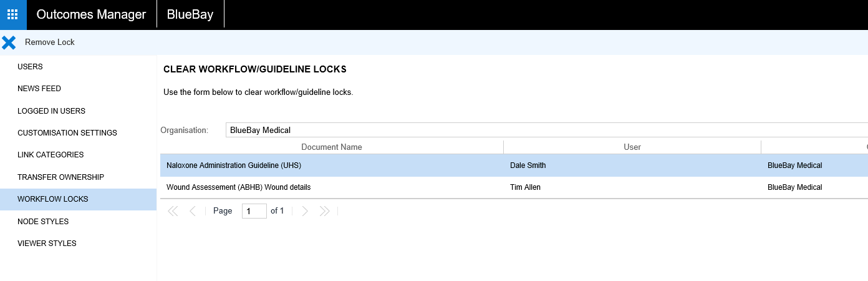
Task: Go to Link Categories
Action: click(51, 155)
